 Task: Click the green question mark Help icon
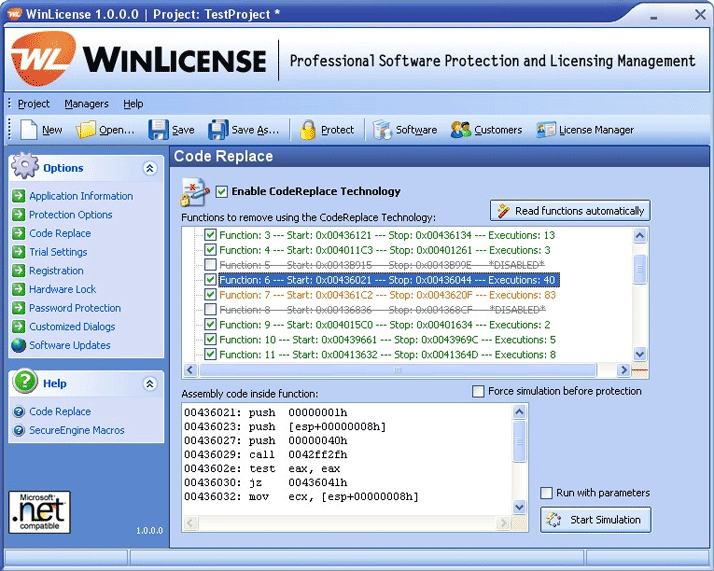click(x=25, y=381)
